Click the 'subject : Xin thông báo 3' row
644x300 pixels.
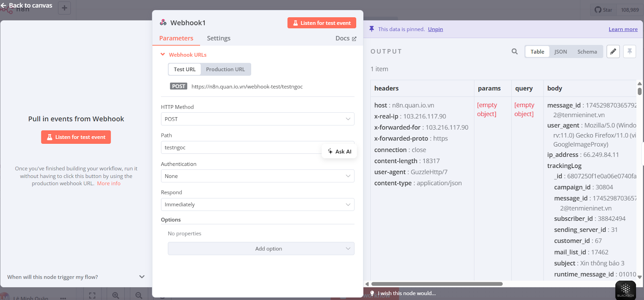[x=589, y=263]
